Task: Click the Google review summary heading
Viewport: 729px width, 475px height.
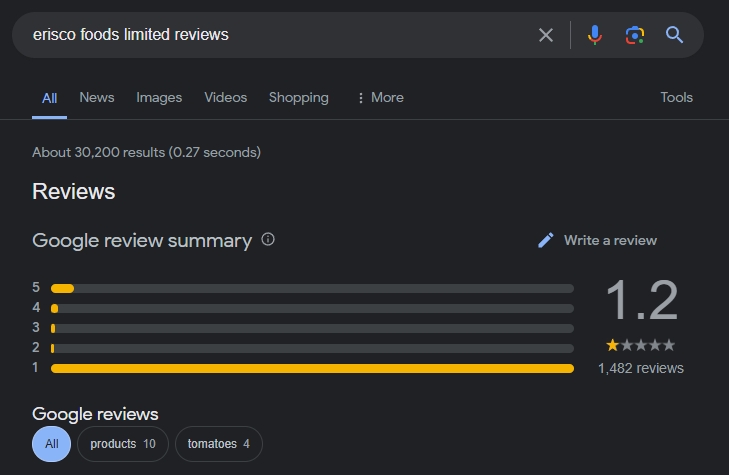Action: 142,241
